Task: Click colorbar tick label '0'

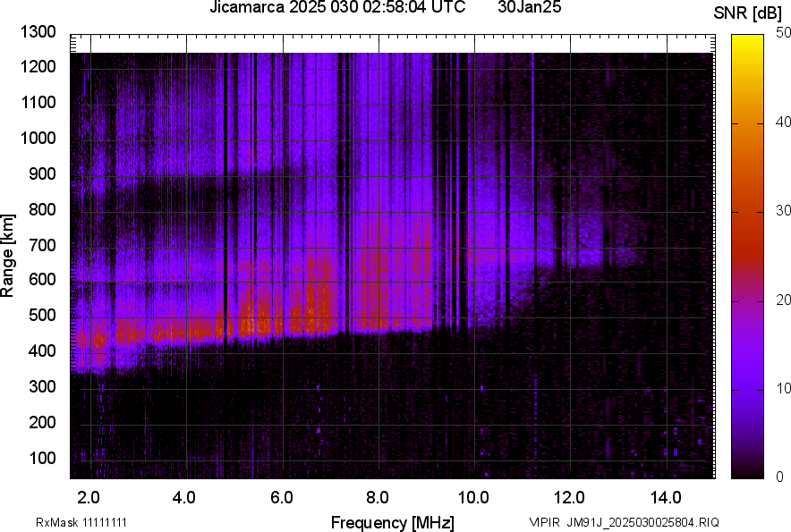Action: [780, 477]
